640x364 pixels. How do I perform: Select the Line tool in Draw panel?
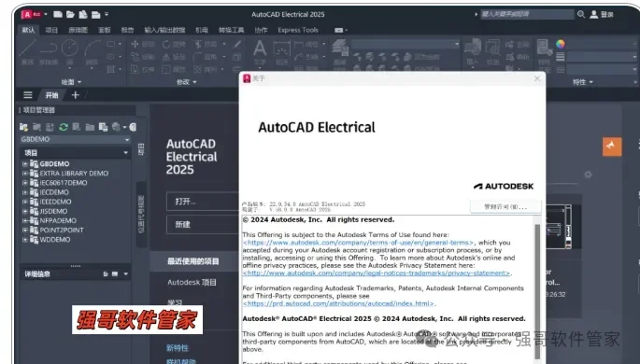27,51
